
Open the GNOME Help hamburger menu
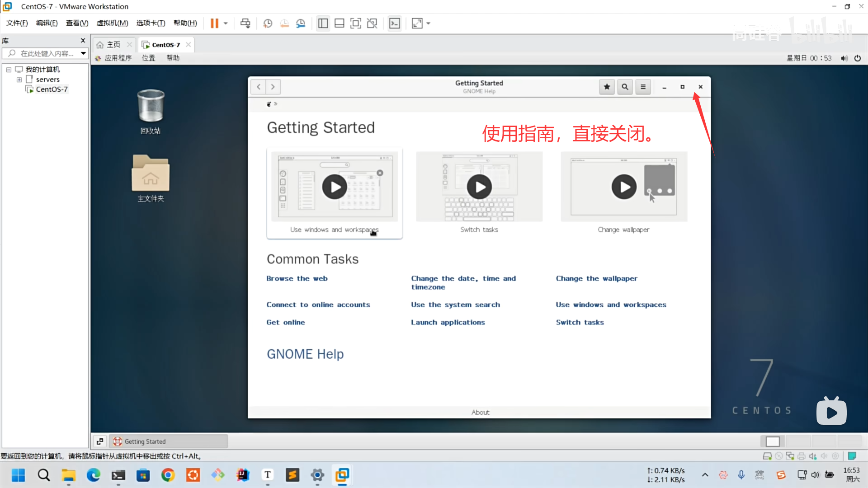[643, 87]
